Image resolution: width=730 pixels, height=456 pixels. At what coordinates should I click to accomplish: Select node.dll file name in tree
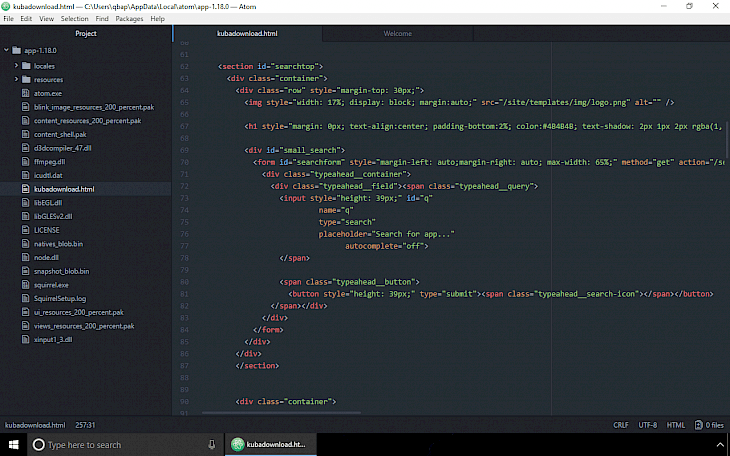coord(46,257)
